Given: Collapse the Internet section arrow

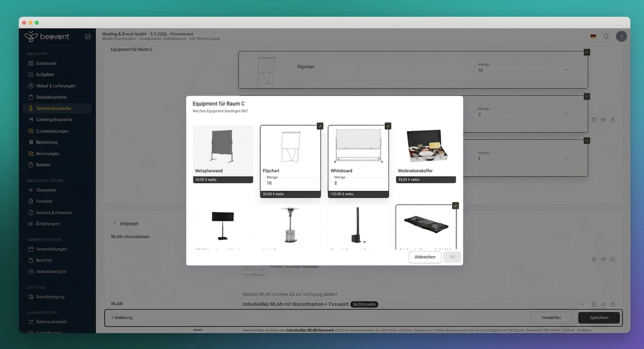Looking at the screenshot, I should coord(115,224).
